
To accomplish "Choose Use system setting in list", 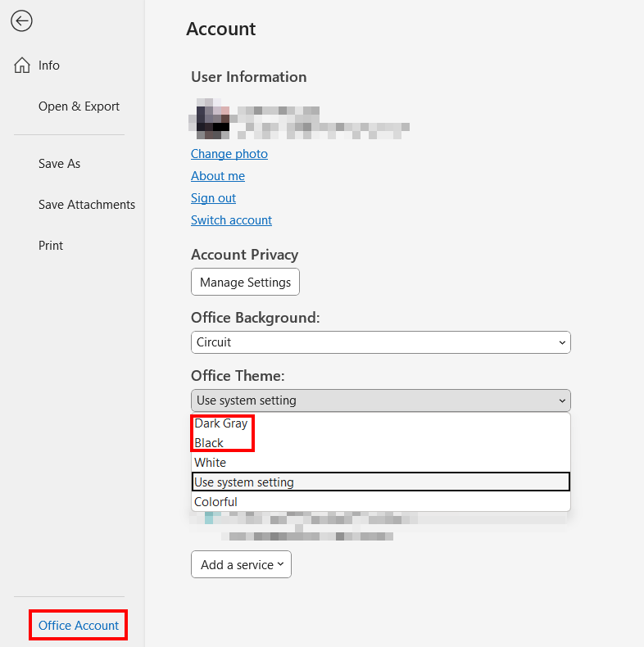I will (381, 482).
